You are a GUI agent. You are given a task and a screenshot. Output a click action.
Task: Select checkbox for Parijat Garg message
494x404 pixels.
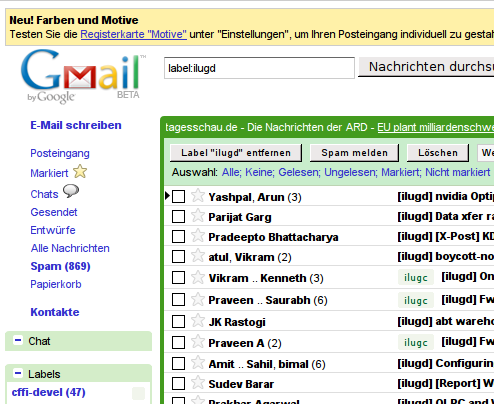point(178,217)
